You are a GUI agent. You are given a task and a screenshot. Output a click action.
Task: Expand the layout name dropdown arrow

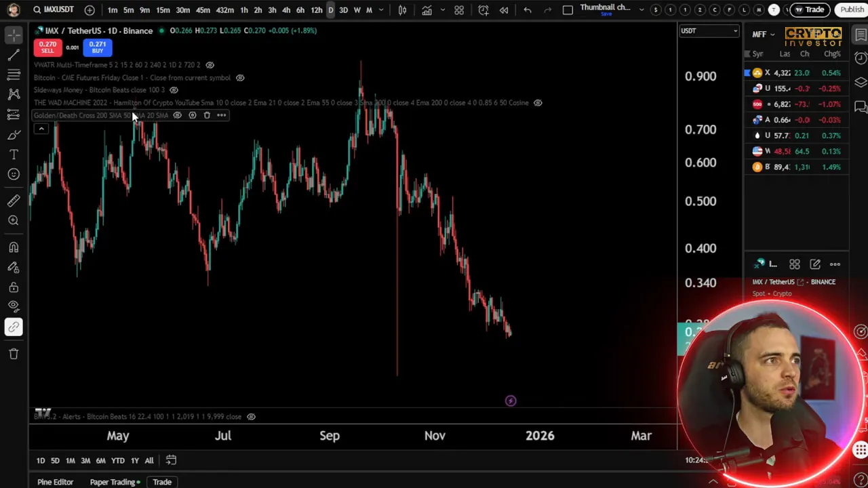point(642,10)
